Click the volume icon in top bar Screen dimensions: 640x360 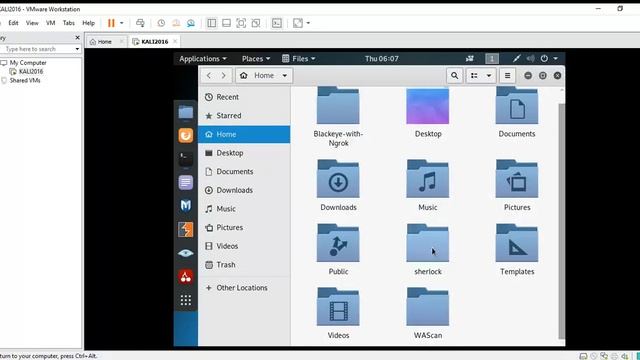coord(530,59)
